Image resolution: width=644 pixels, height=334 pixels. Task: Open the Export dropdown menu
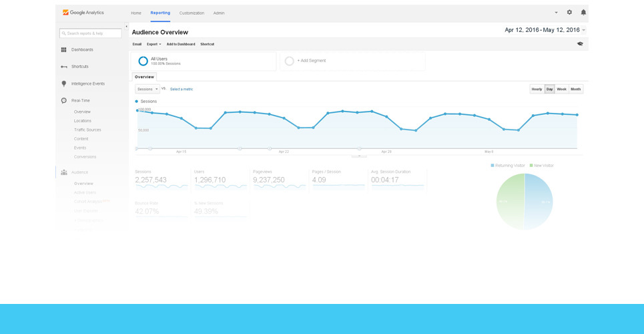coord(153,44)
